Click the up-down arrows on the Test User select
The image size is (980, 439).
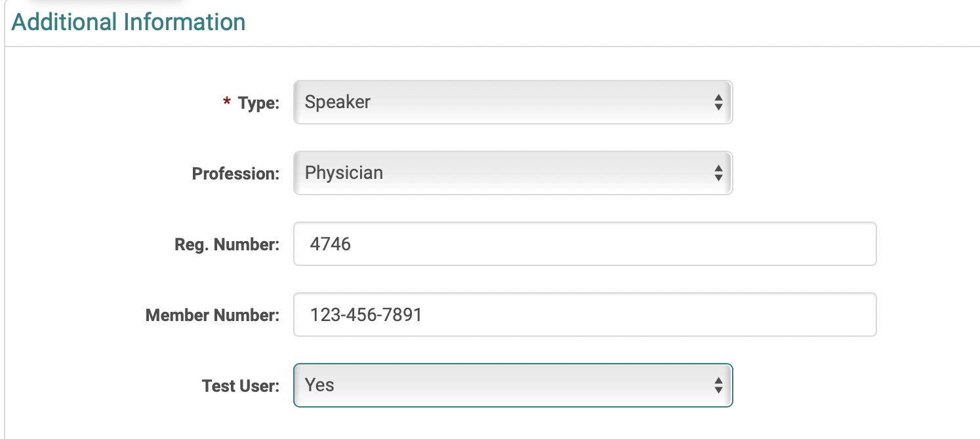pos(718,385)
